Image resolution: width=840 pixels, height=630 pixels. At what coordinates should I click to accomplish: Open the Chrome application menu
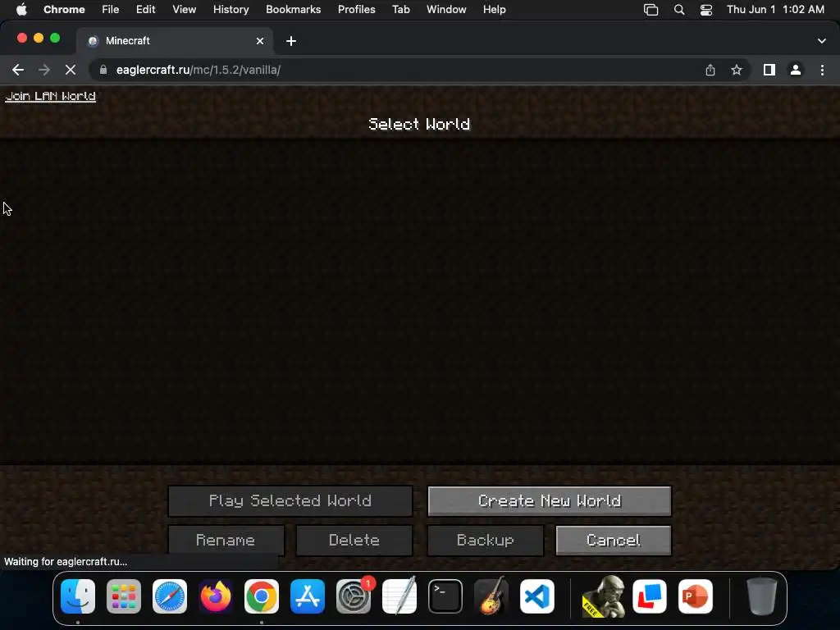pos(64,10)
